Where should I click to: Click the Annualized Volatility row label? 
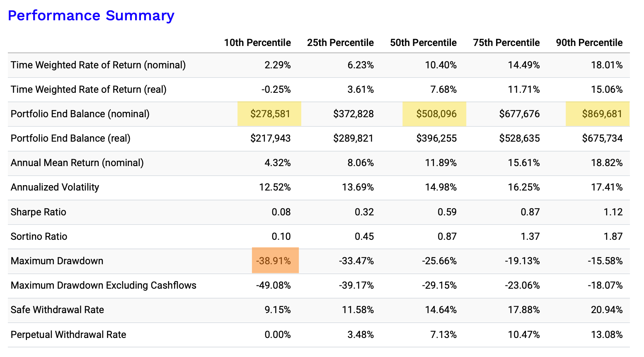55,187
